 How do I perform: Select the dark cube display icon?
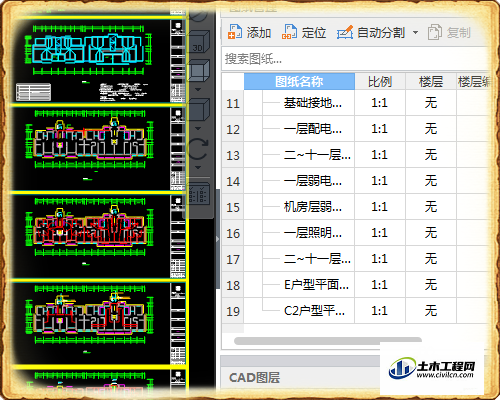(198, 109)
